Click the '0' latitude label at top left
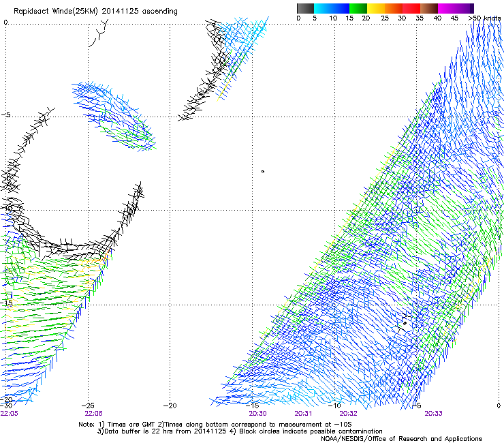 click(5, 22)
